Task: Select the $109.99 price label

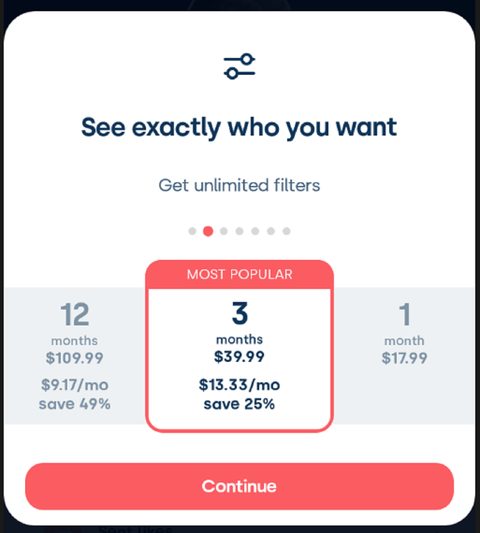Action: 74,358
